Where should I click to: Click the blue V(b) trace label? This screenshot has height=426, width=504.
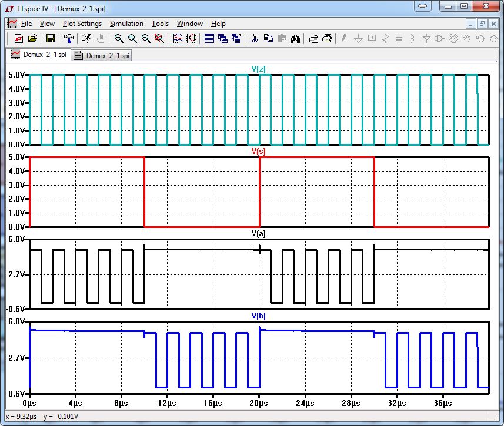tap(259, 316)
